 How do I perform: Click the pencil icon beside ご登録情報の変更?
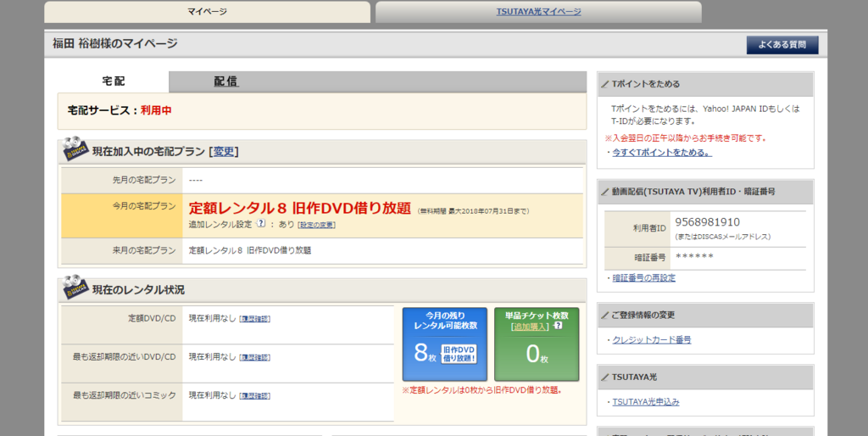click(x=605, y=316)
